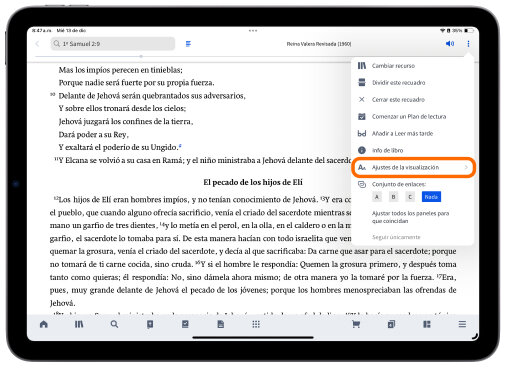This screenshot has width=506, height=368.
Task: Tap the Wi-Fi indicator in status bar
Action: (x=442, y=30)
